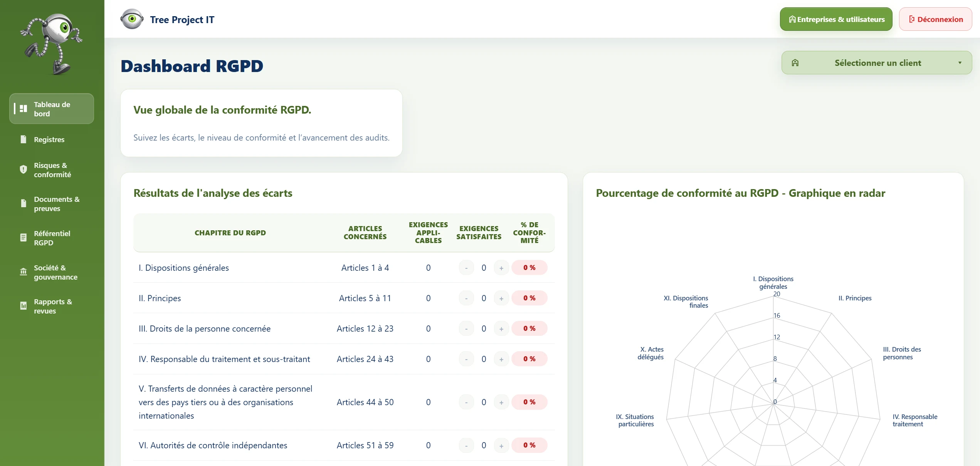Decrease satisfied count for Dispositions générales
980x466 pixels.
point(466,268)
